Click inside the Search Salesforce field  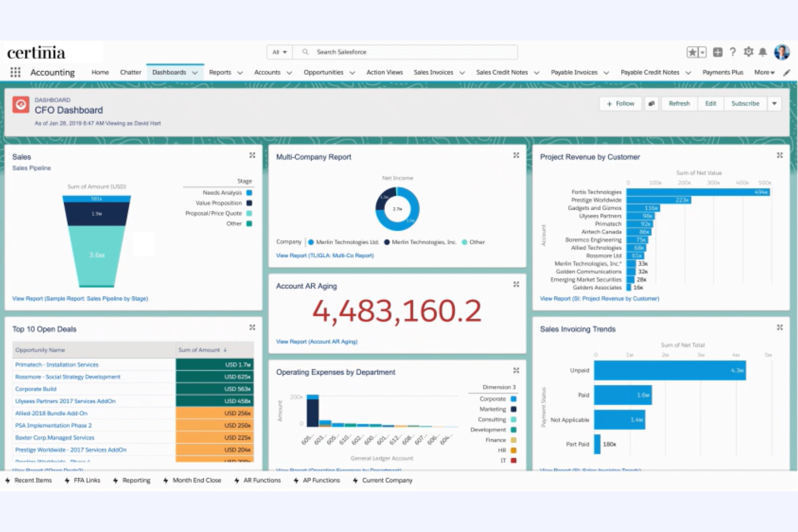click(404, 52)
